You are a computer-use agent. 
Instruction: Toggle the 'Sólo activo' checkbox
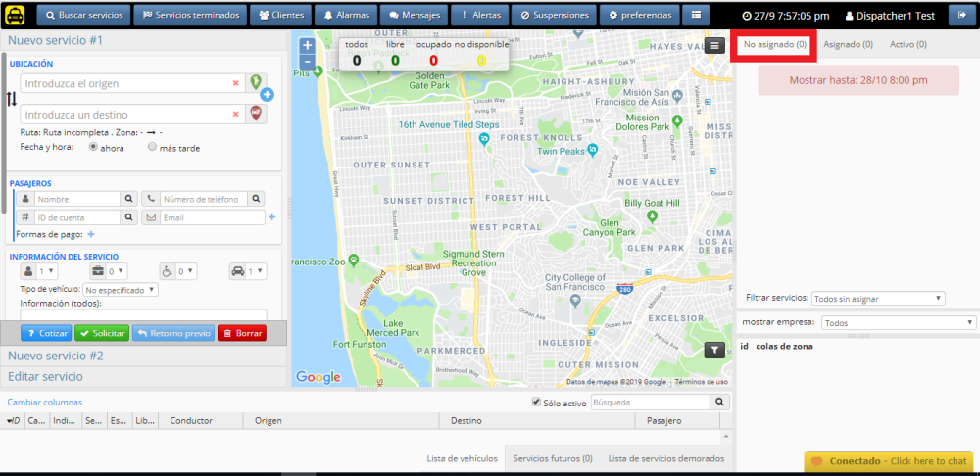(536, 402)
